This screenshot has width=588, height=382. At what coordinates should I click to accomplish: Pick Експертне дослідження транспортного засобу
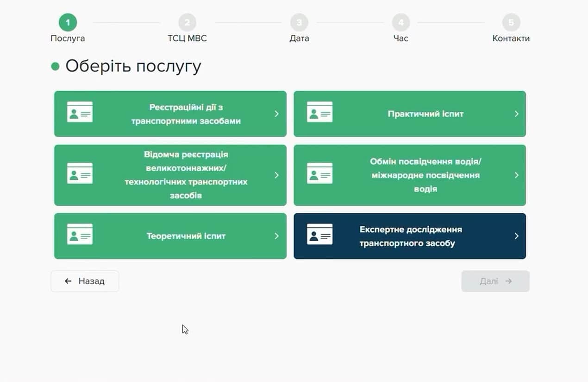(410, 236)
